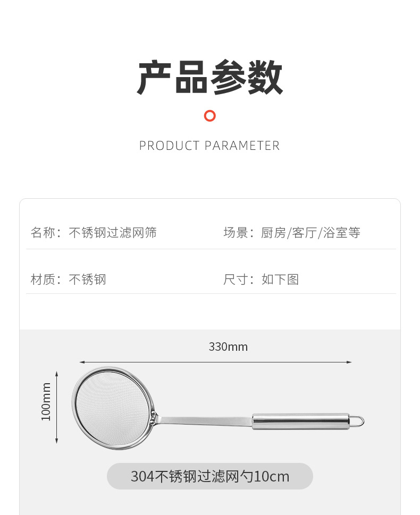Click the 330mm length label
420x515 pixels.
coord(228,347)
